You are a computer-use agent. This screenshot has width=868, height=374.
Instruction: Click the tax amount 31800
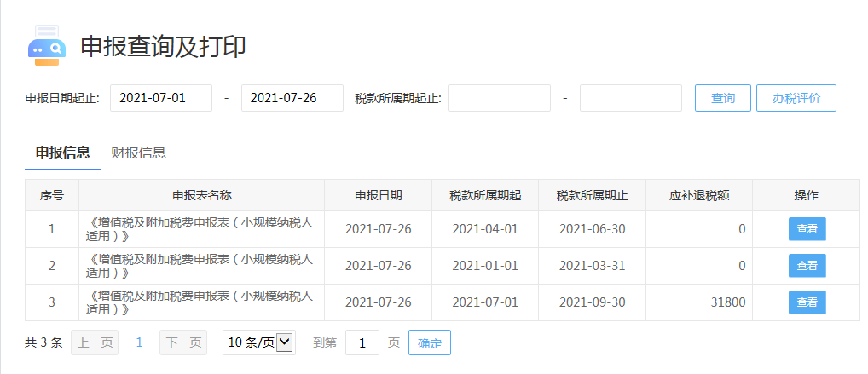pyautogui.click(x=728, y=302)
